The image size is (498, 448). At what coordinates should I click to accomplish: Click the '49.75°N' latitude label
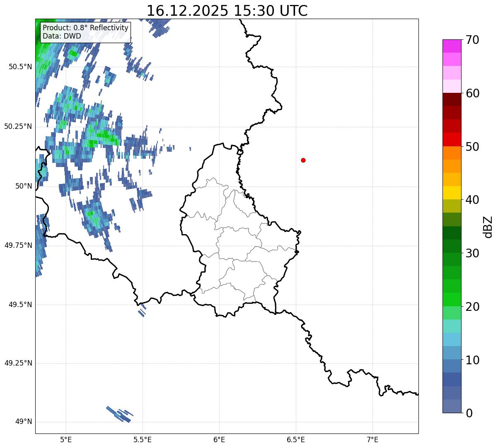[x=18, y=245]
